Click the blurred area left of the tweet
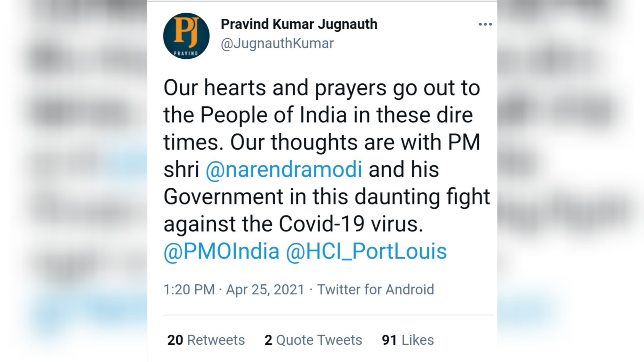The height and width of the screenshot is (362, 644). 75,175
